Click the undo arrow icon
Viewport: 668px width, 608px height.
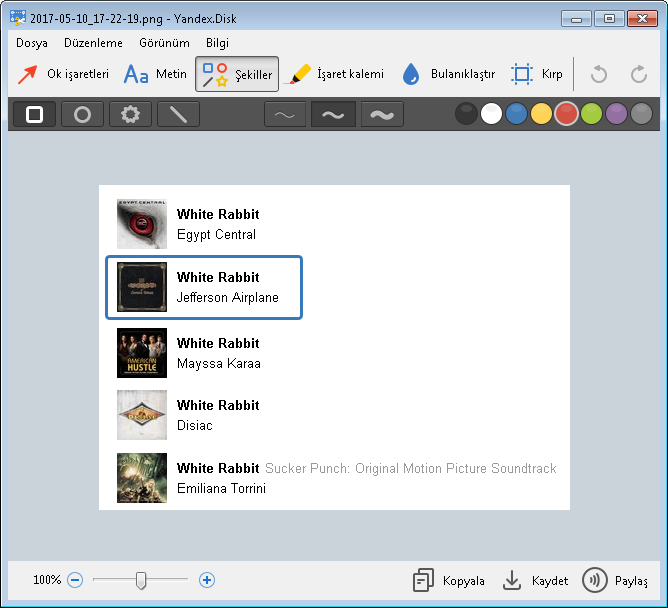(x=599, y=74)
